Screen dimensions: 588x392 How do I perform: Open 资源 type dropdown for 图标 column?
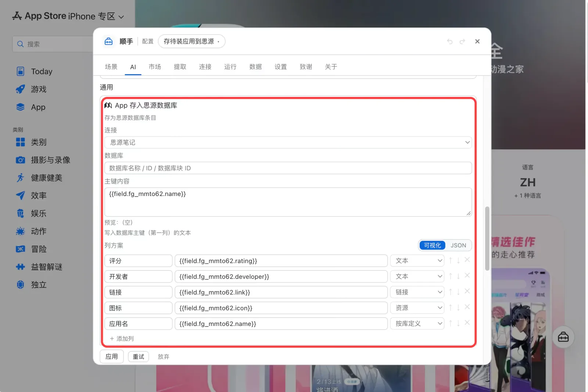tap(417, 308)
